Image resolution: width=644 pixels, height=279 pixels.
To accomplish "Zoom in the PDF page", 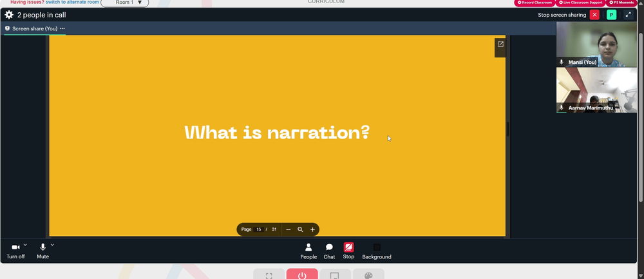I will [312, 229].
